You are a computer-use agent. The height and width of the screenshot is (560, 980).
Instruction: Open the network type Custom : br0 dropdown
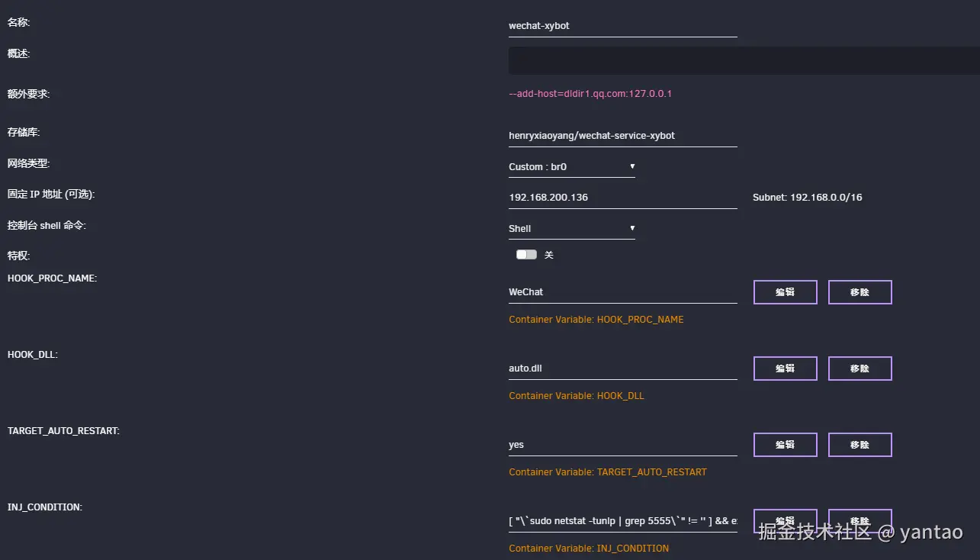(571, 166)
